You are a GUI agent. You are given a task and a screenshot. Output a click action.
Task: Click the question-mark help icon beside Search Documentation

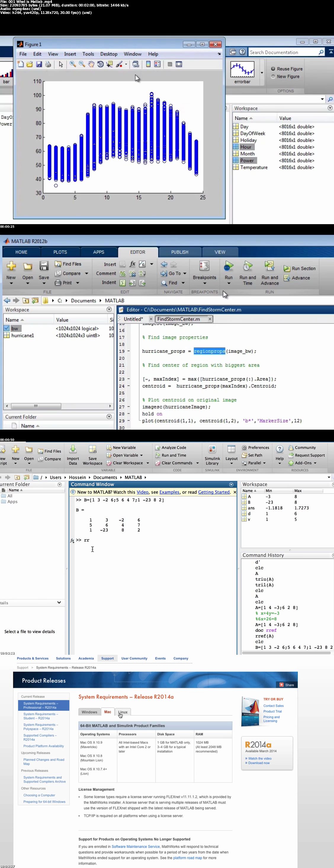tap(242, 52)
